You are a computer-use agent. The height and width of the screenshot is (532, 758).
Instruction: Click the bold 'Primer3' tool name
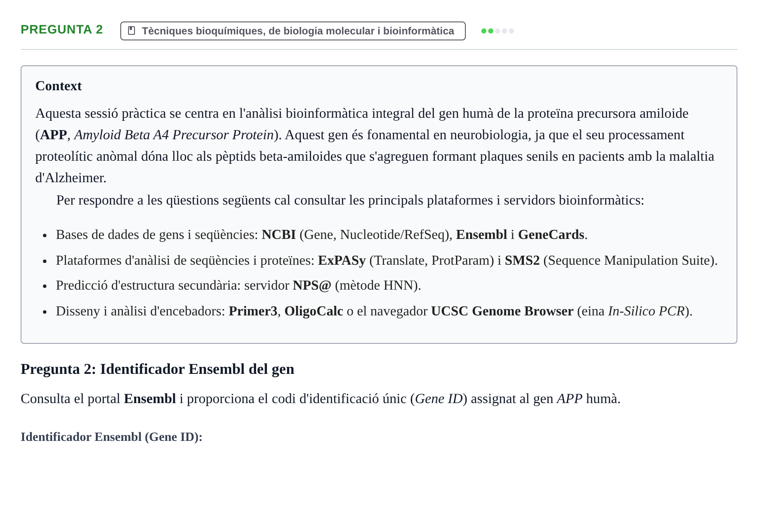[253, 311]
